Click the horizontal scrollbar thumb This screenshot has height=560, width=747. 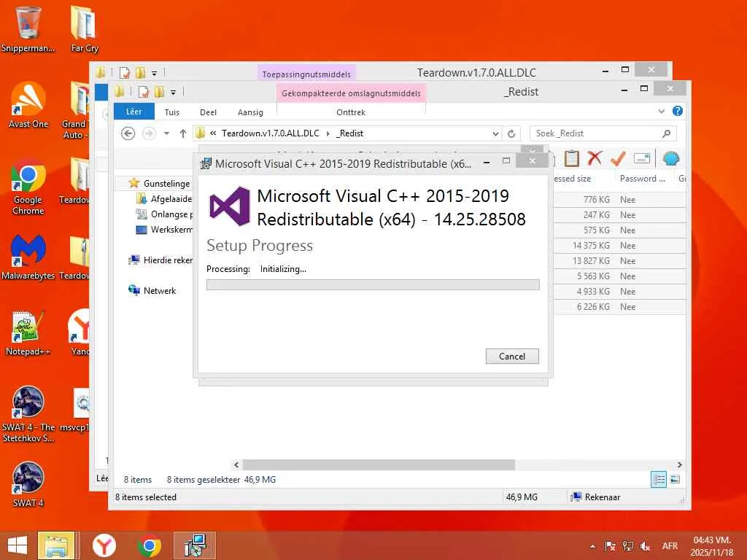pyautogui.click(x=379, y=464)
